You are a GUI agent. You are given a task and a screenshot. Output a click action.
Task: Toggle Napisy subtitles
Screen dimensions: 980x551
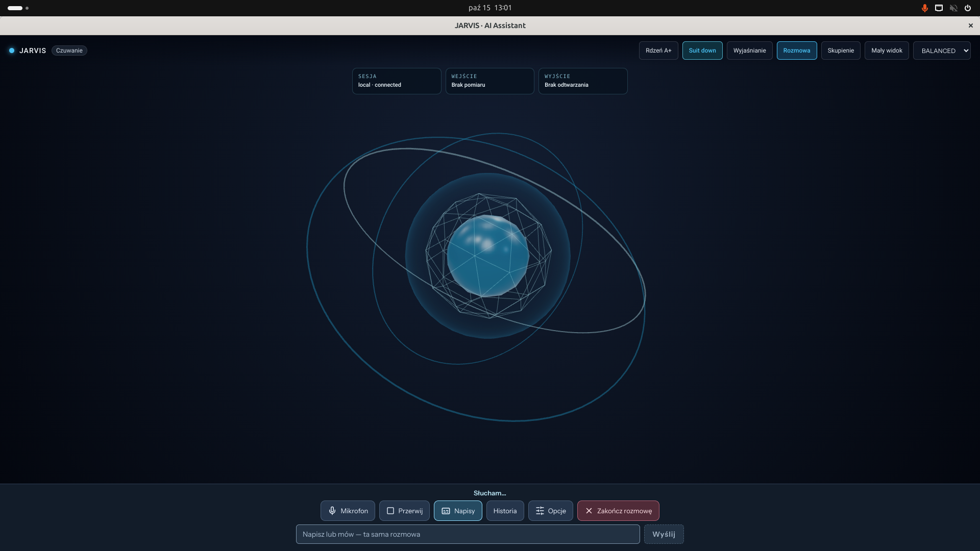[458, 511]
